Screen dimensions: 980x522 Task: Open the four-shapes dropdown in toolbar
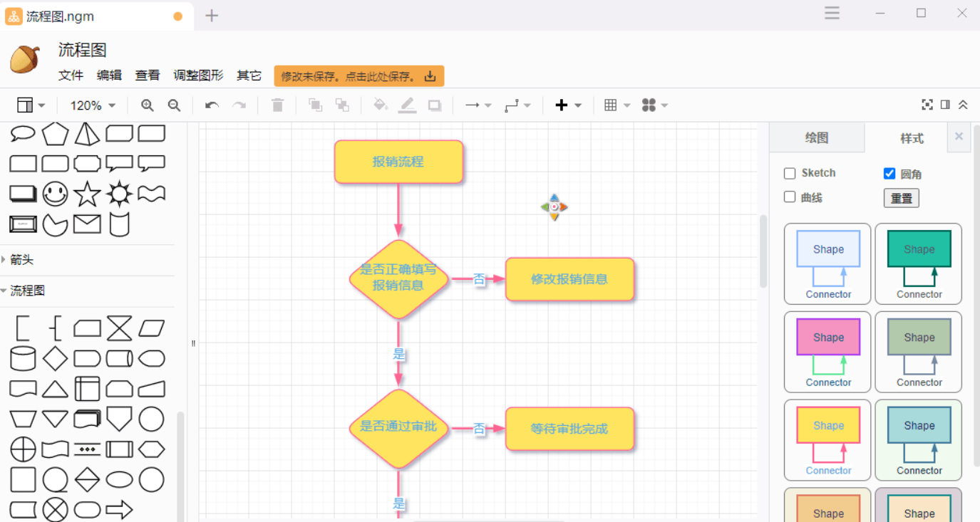coord(655,105)
